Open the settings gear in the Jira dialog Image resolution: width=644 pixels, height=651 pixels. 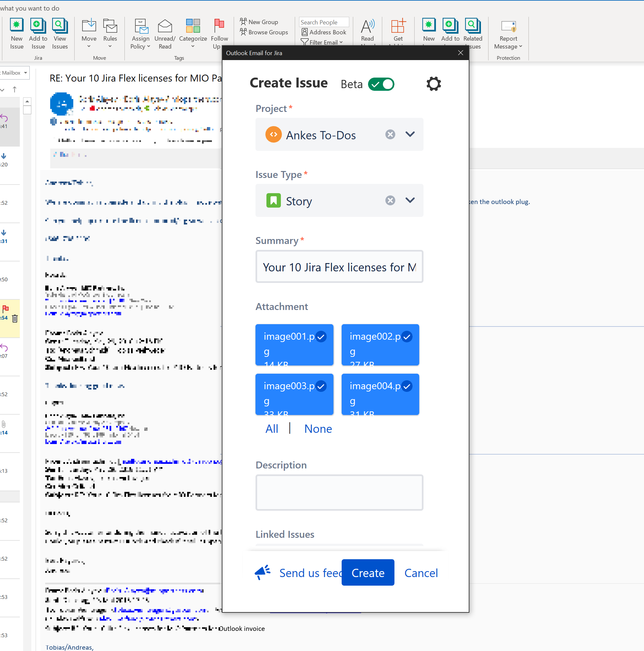(433, 84)
